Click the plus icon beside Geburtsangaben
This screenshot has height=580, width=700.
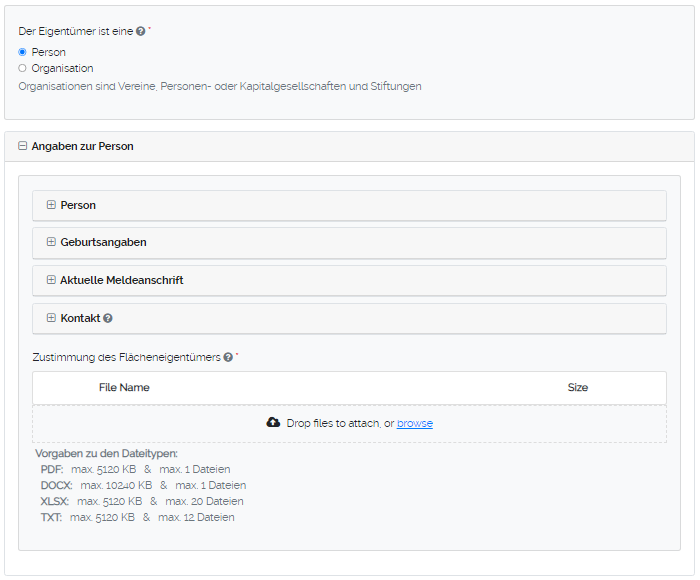click(51, 242)
